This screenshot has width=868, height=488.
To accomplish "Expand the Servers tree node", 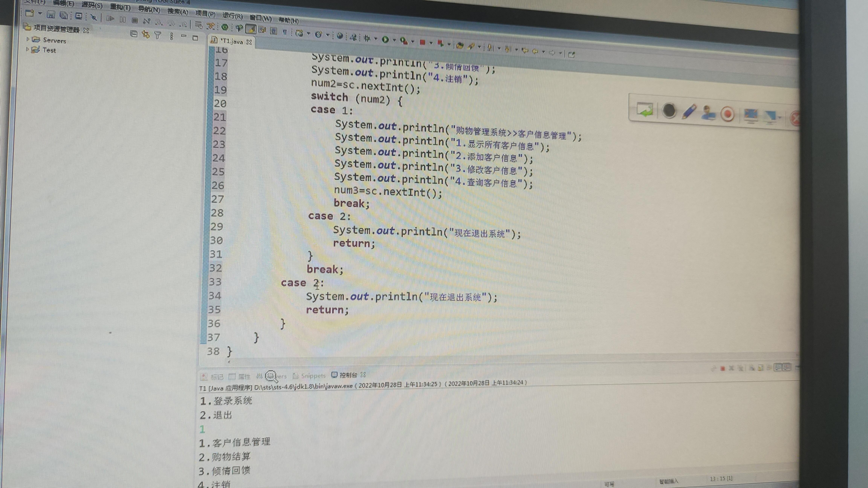I will coord(28,39).
